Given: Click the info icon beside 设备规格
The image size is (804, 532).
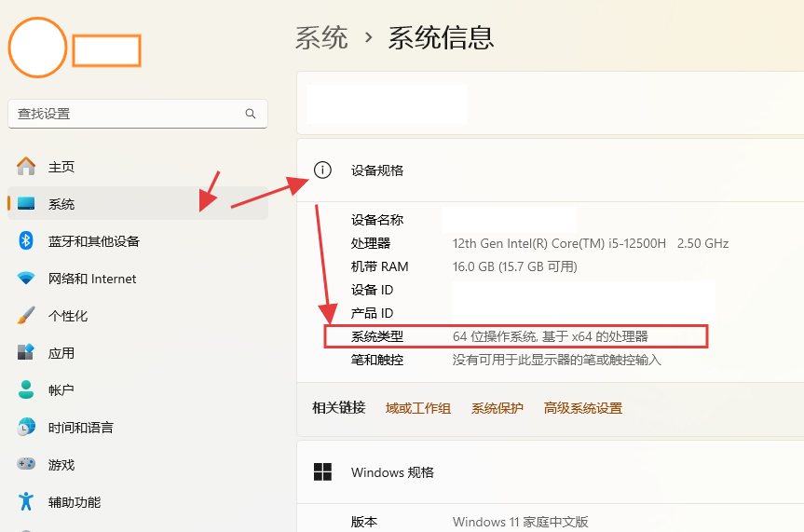Looking at the screenshot, I should pos(322,170).
